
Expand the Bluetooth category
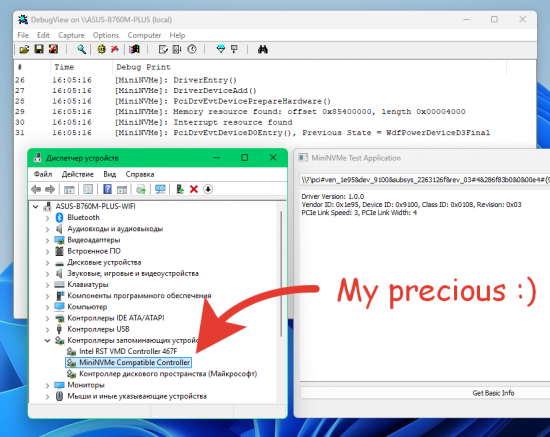coord(47,218)
